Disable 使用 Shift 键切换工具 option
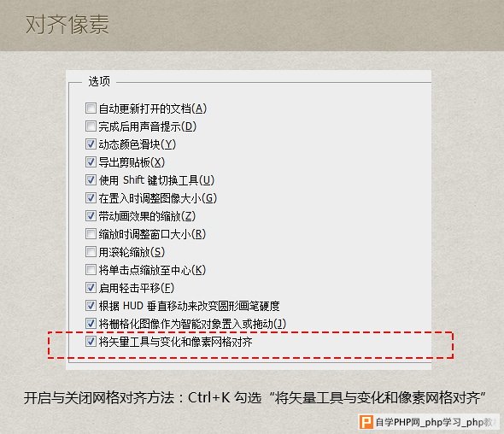504x434 pixels. tap(91, 180)
